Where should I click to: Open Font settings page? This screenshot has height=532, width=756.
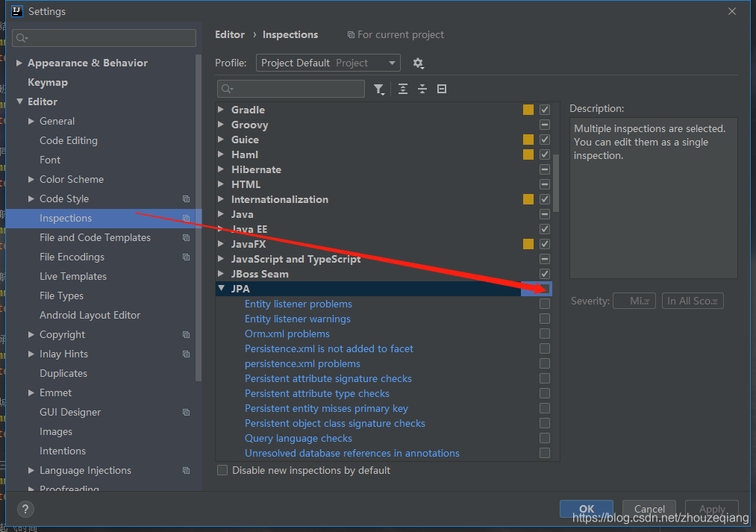click(50, 160)
